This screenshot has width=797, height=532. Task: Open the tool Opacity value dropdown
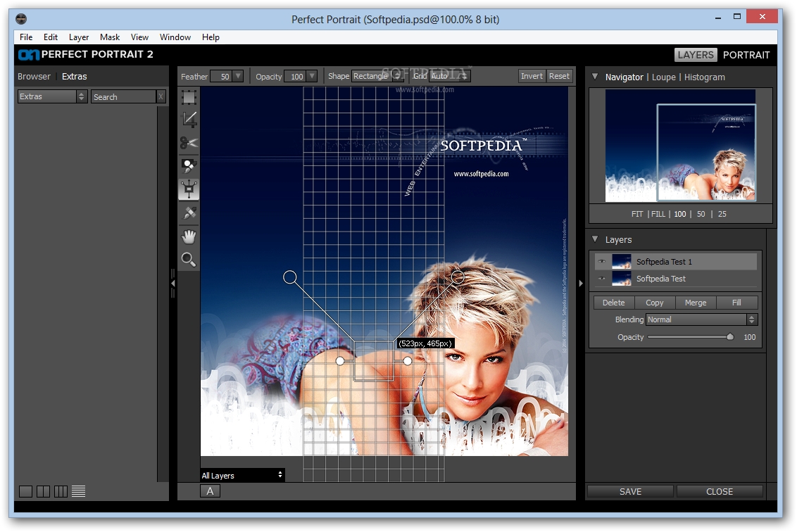(x=312, y=76)
